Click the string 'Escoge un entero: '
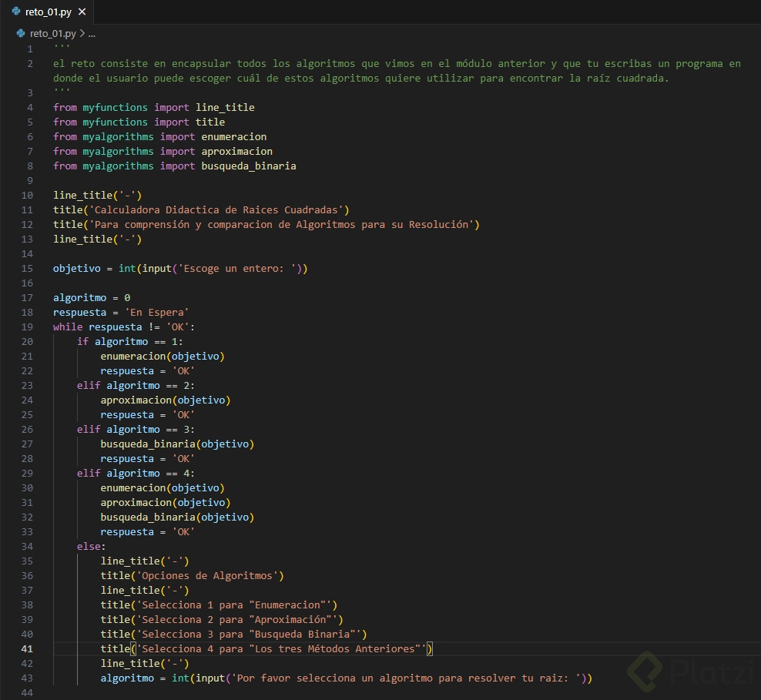This screenshot has width=761, height=700. [240, 268]
